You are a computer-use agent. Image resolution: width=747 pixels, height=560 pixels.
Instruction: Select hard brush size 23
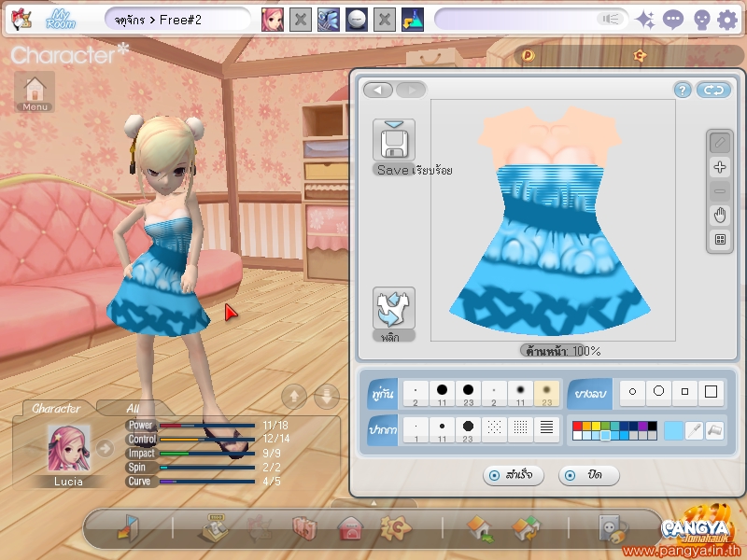[468, 394]
